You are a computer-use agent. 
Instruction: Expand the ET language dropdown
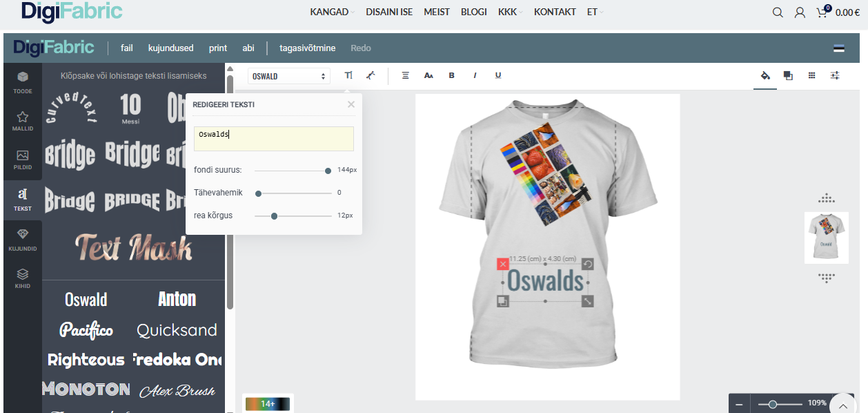pos(595,12)
